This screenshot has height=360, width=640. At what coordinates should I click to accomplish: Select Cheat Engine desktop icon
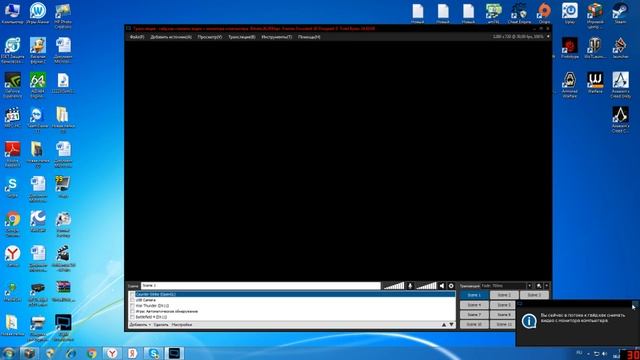coord(519,13)
